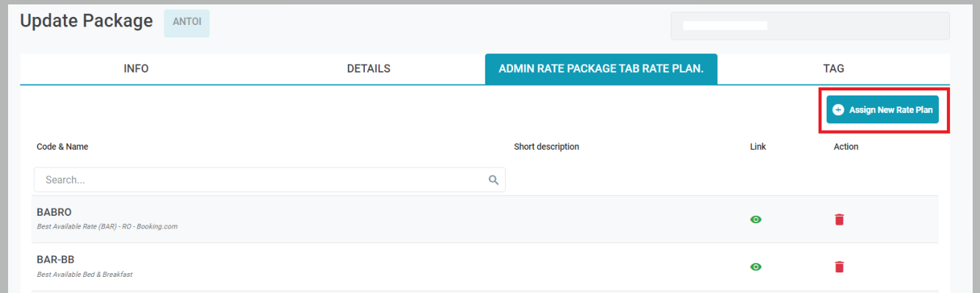Image resolution: width=980 pixels, height=293 pixels.
Task: Click the green eye icon for BABRO
Action: click(755, 220)
